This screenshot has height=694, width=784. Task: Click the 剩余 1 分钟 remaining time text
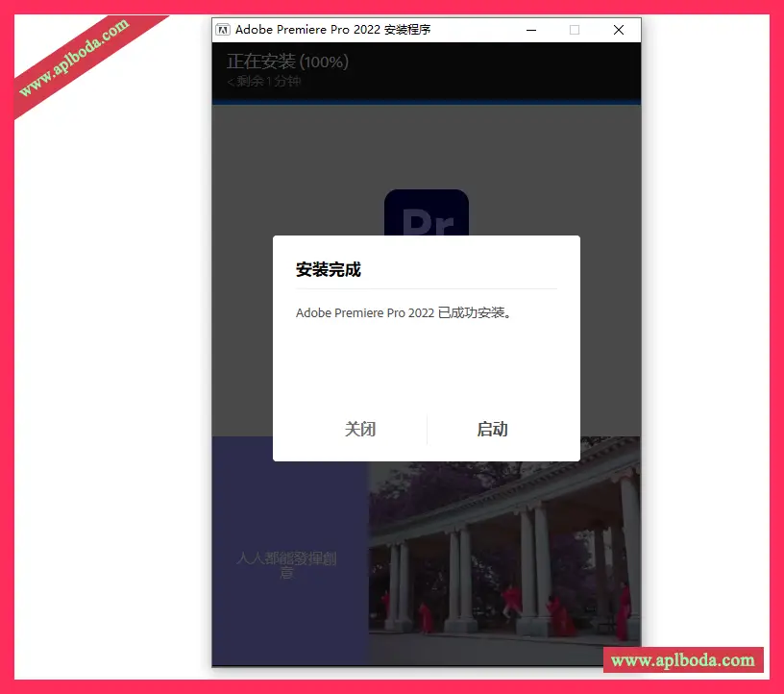[263, 82]
